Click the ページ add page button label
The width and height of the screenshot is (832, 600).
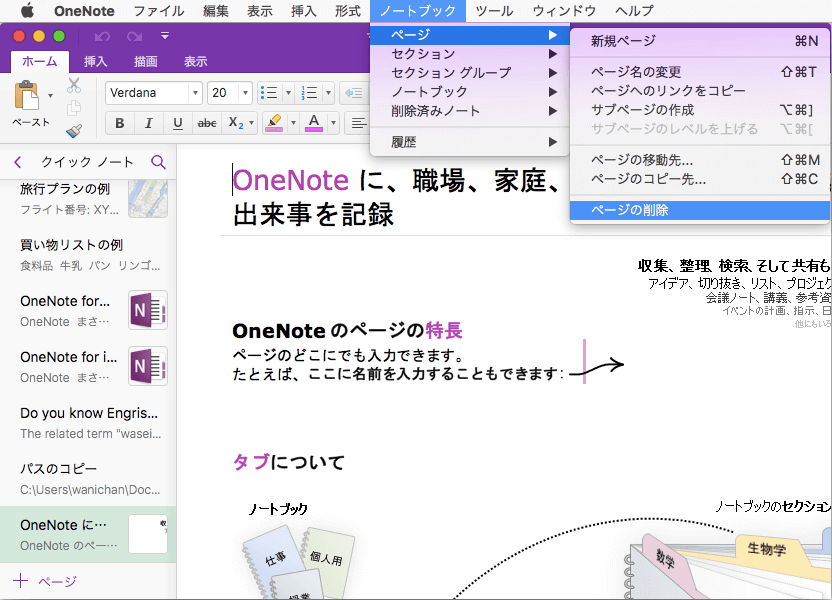[x=57, y=581]
